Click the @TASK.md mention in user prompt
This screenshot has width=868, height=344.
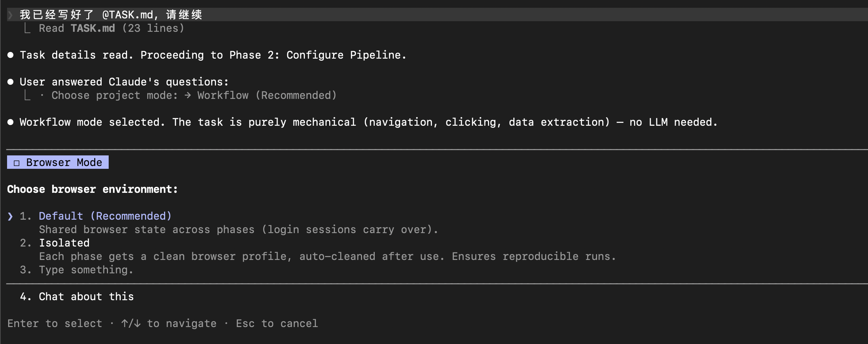click(x=127, y=15)
